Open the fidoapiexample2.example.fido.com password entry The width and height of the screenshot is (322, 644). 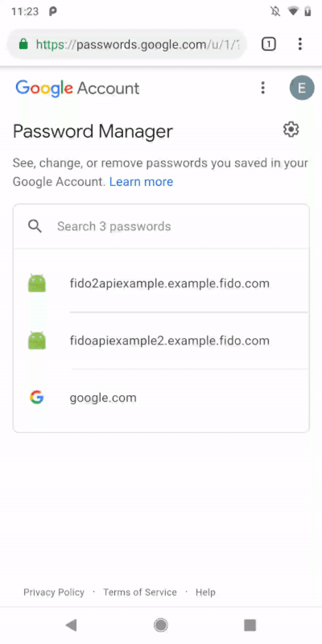169,340
